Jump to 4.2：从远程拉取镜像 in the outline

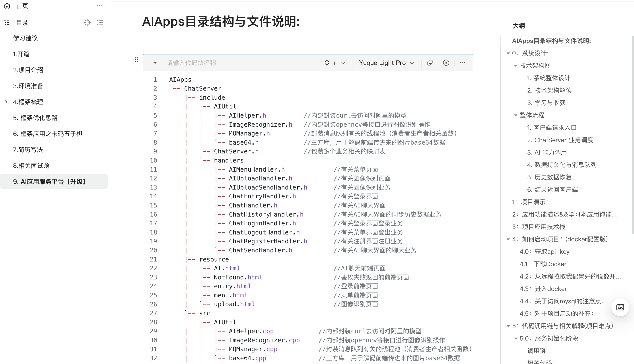570,277
